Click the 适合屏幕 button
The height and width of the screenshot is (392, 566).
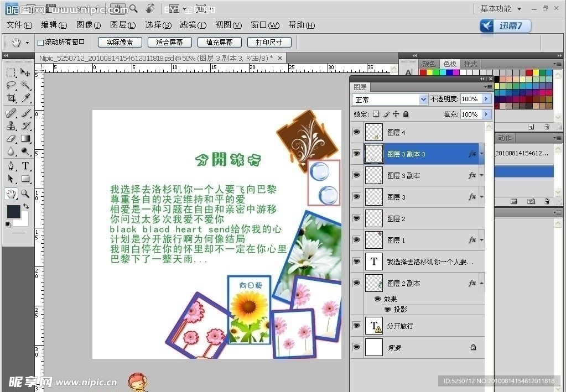(x=166, y=43)
